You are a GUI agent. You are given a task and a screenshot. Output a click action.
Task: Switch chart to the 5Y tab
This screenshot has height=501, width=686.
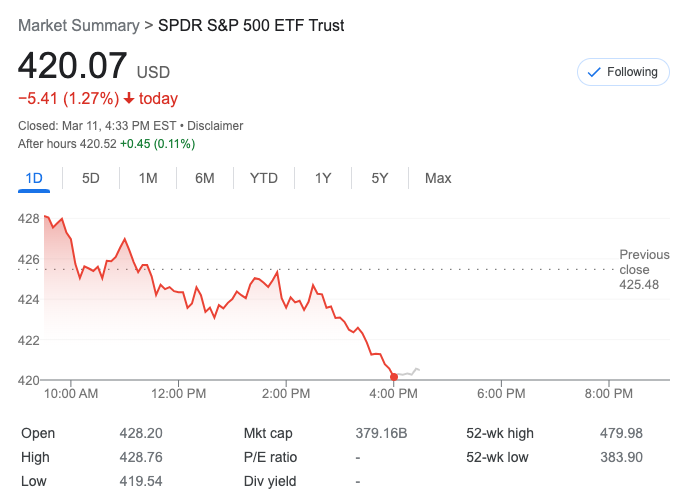point(380,179)
